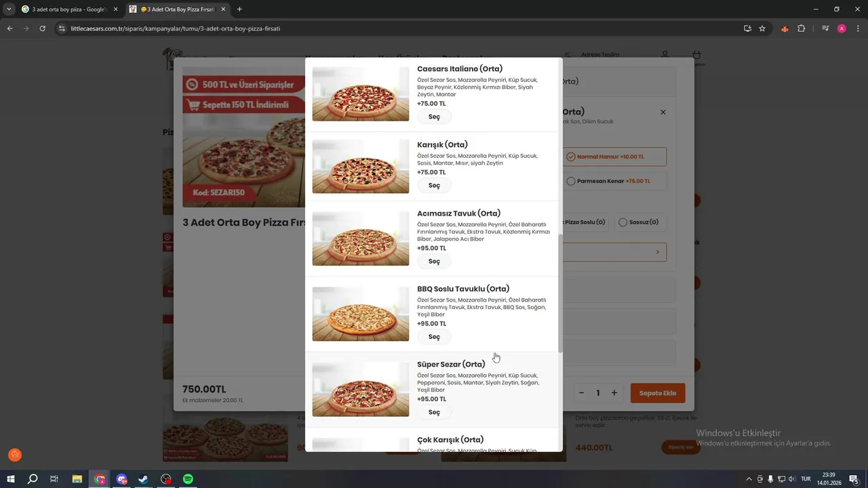This screenshot has width=868, height=488.
Task: Click the microphone tray icon
Action: pyautogui.click(x=770, y=479)
